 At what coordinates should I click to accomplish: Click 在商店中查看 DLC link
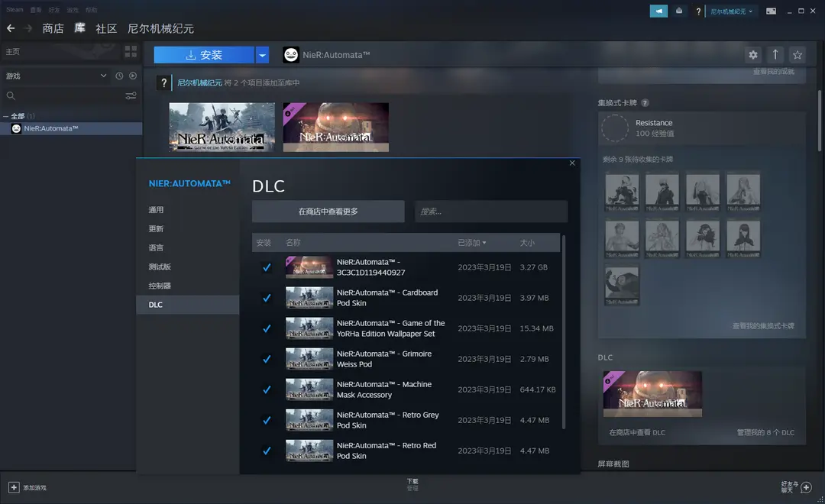[x=636, y=432]
